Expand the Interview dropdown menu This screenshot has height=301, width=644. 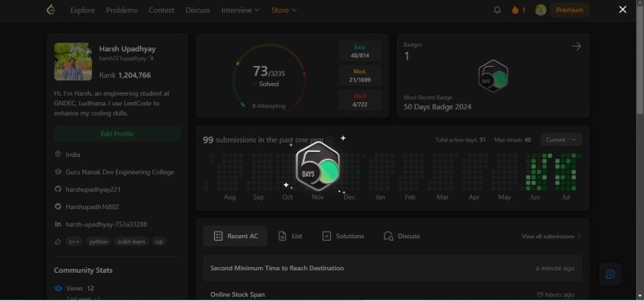240,10
